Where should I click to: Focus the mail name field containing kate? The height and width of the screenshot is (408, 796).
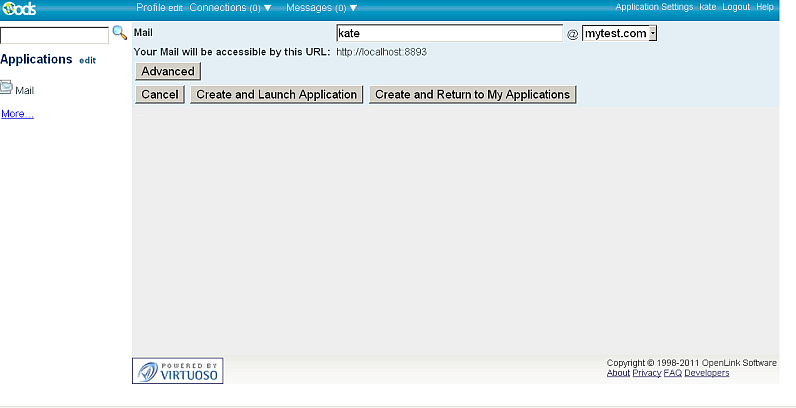(449, 33)
